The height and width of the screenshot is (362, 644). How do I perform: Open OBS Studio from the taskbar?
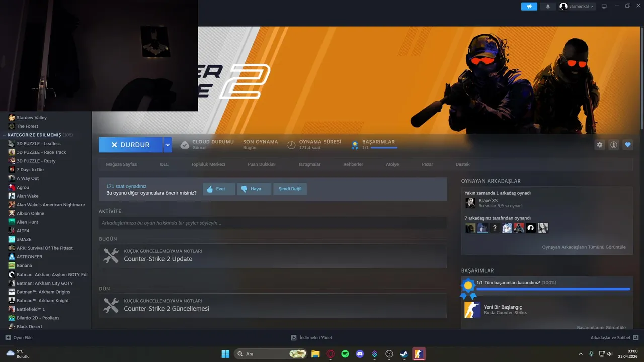coord(389,354)
